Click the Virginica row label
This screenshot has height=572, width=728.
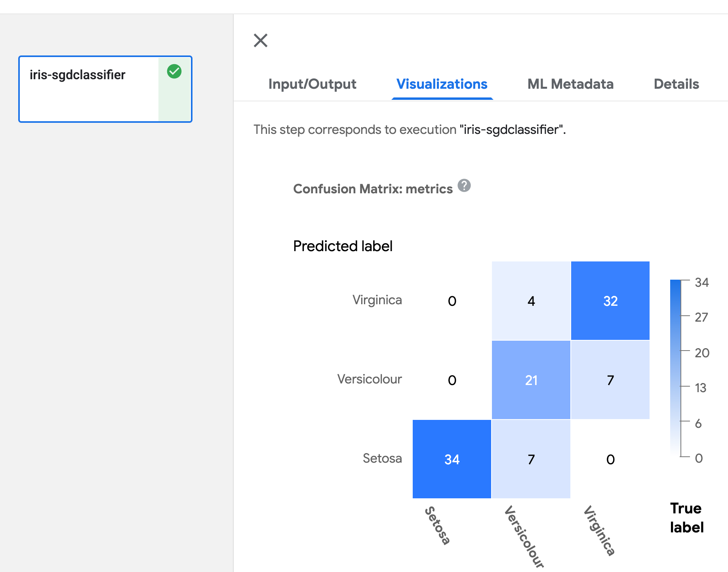tap(377, 300)
